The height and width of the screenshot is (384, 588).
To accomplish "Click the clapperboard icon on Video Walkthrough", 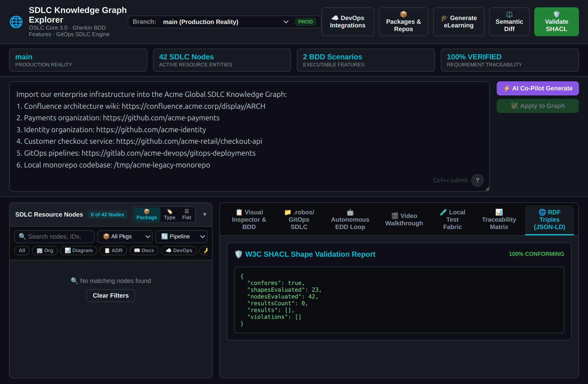I will [395, 216].
